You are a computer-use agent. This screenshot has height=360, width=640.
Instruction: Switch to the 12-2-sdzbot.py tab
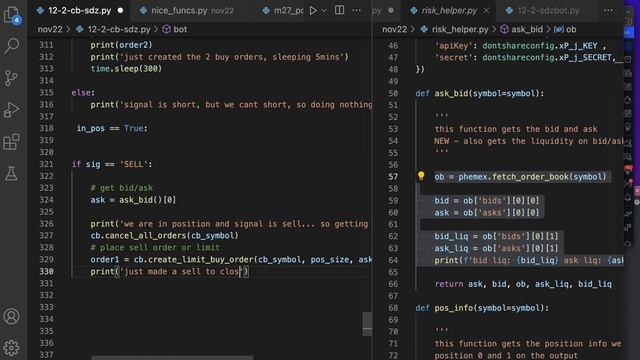548,10
